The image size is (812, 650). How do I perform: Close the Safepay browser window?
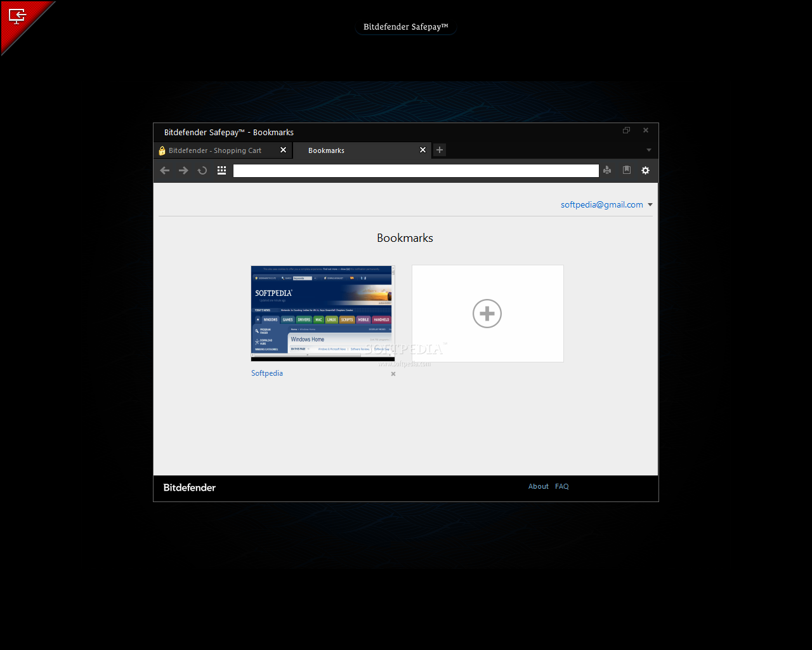(646, 130)
